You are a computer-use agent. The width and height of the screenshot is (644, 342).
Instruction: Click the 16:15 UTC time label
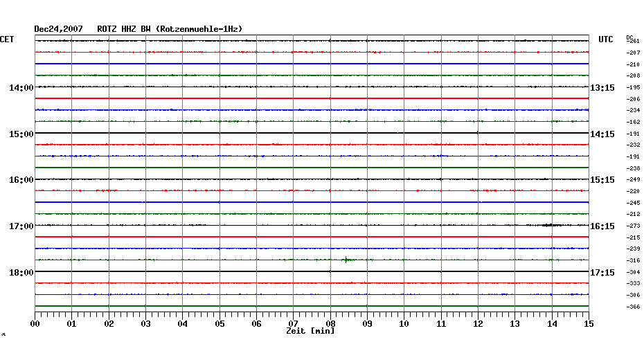602,226
